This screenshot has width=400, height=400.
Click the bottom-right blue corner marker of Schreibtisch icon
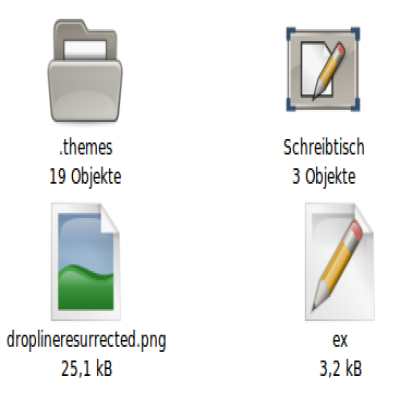click(x=355, y=105)
